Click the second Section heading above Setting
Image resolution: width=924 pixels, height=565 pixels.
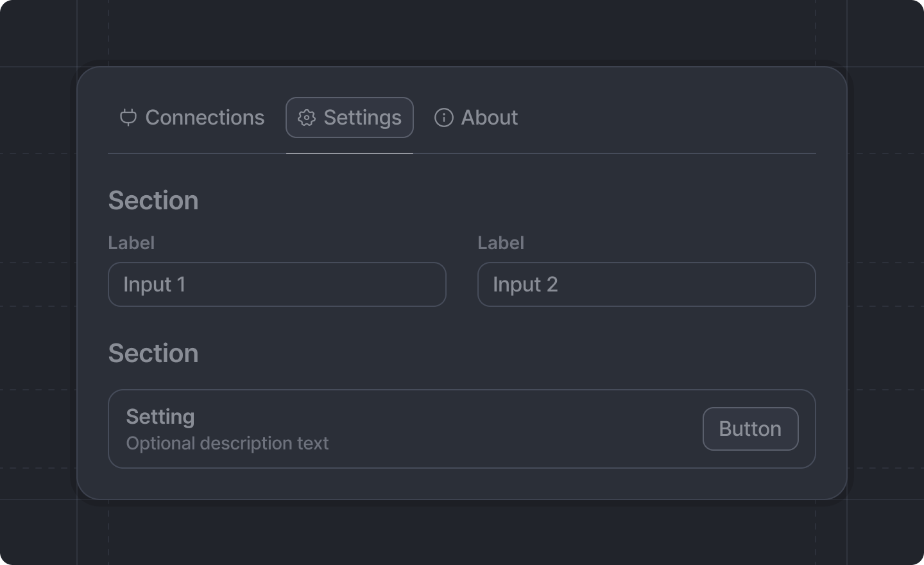(153, 353)
